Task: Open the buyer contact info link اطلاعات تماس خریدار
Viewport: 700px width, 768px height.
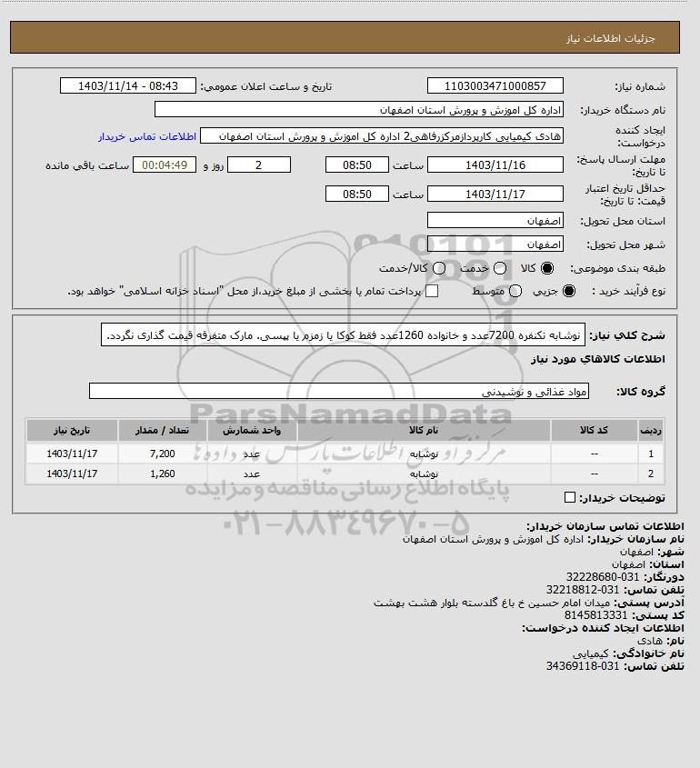Action: pos(147,136)
